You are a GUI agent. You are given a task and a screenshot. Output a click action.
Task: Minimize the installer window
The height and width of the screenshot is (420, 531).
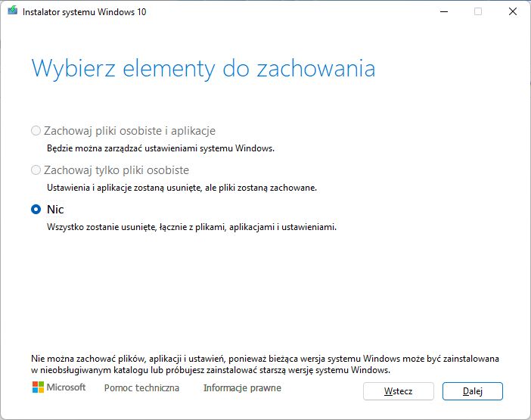point(444,11)
